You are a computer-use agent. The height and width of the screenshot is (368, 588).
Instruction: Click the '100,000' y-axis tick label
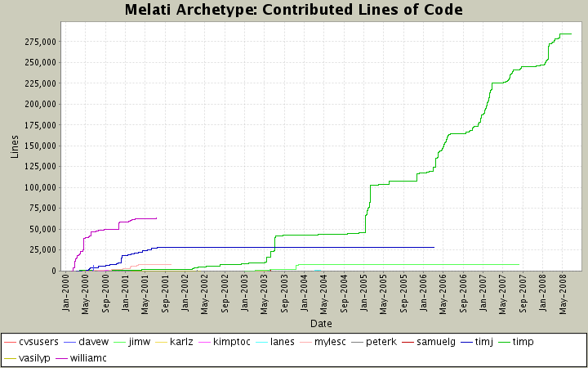point(42,187)
